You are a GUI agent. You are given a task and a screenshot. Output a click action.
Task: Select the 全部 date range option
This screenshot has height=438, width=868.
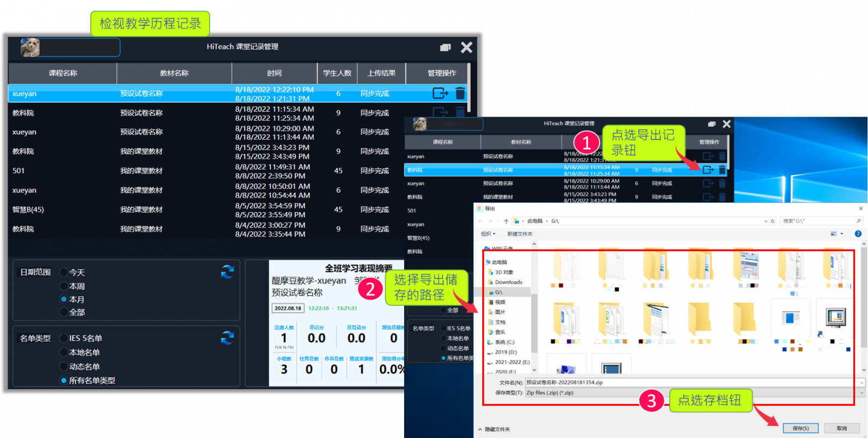tap(64, 312)
